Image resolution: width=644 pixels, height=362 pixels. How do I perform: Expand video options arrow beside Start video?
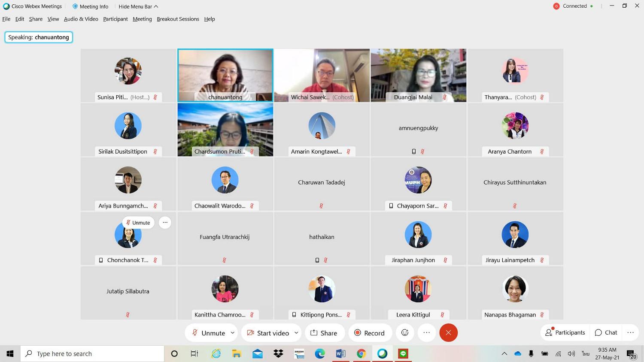pos(296,333)
